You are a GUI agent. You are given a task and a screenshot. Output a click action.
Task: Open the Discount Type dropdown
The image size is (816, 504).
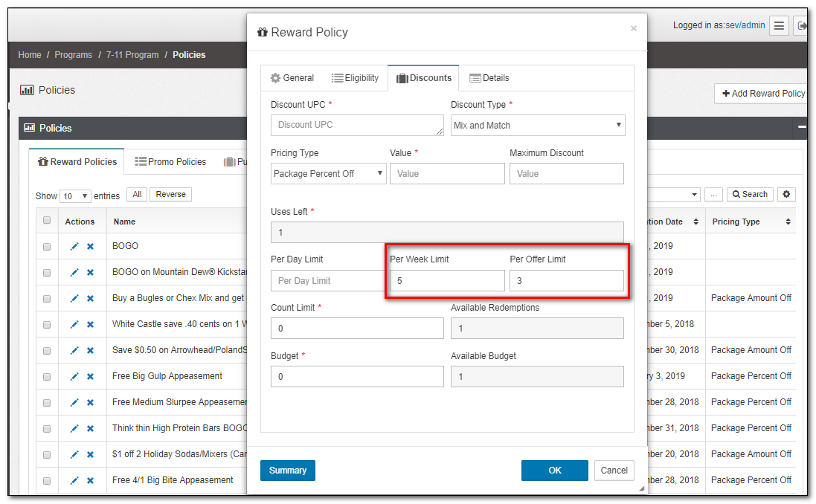point(538,126)
